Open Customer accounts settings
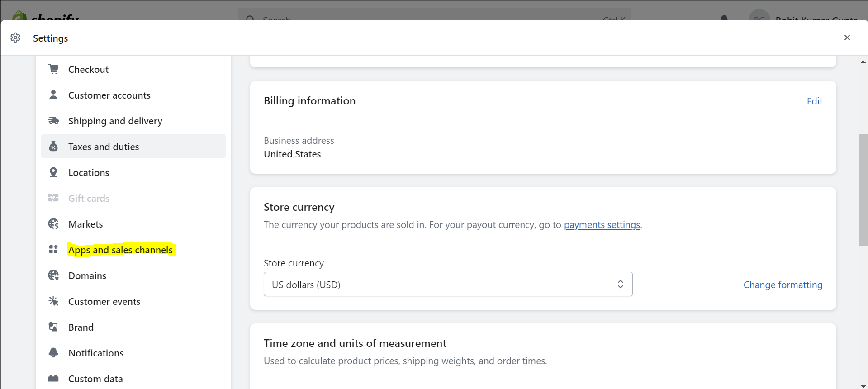868x389 pixels. pos(133,95)
